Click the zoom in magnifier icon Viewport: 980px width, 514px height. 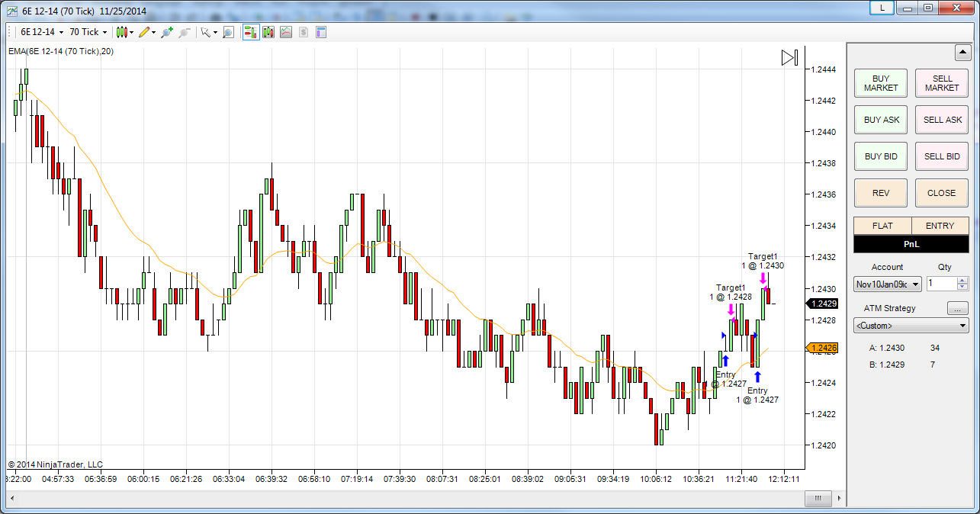tap(167, 32)
